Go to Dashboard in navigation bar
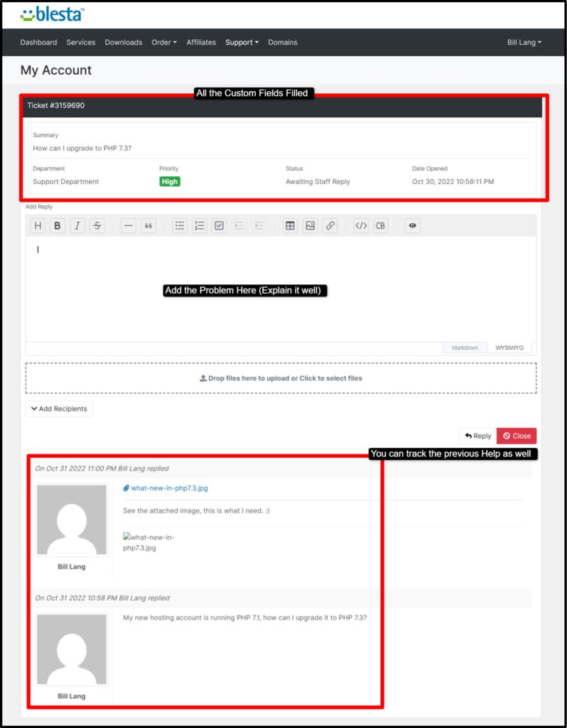This screenshot has width=567, height=728. [38, 42]
